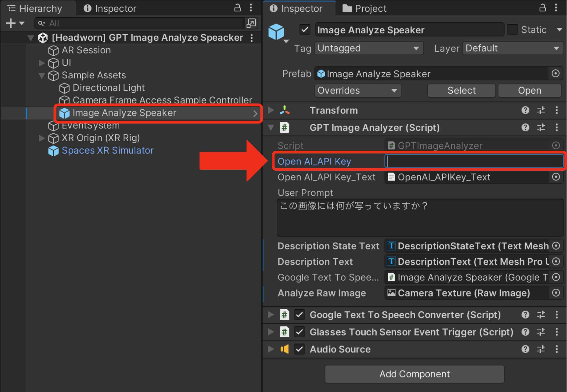The width and height of the screenshot is (567, 392).
Task: Click the prefab Open button
Action: click(530, 91)
